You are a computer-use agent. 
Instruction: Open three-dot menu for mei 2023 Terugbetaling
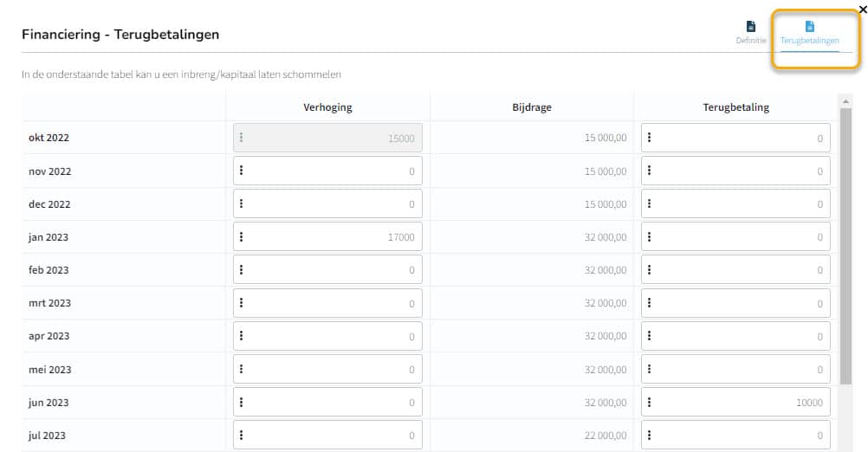[650, 369]
